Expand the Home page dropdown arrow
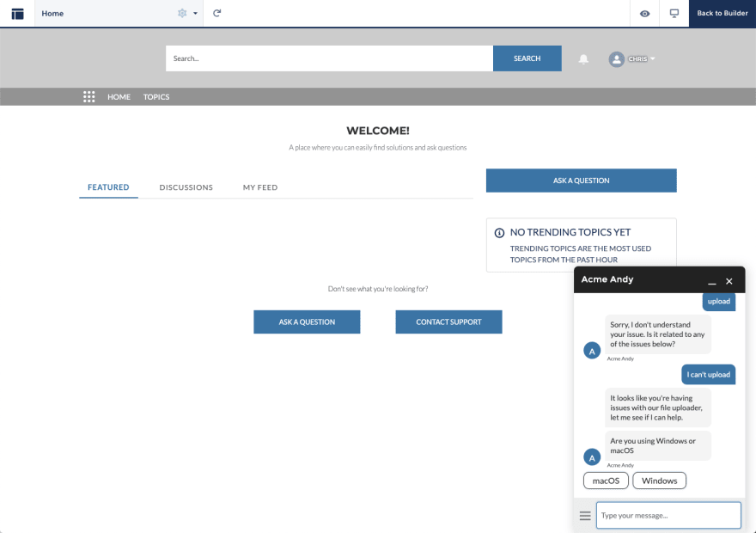Image resolution: width=756 pixels, height=533 pixels. pos(195,14)
